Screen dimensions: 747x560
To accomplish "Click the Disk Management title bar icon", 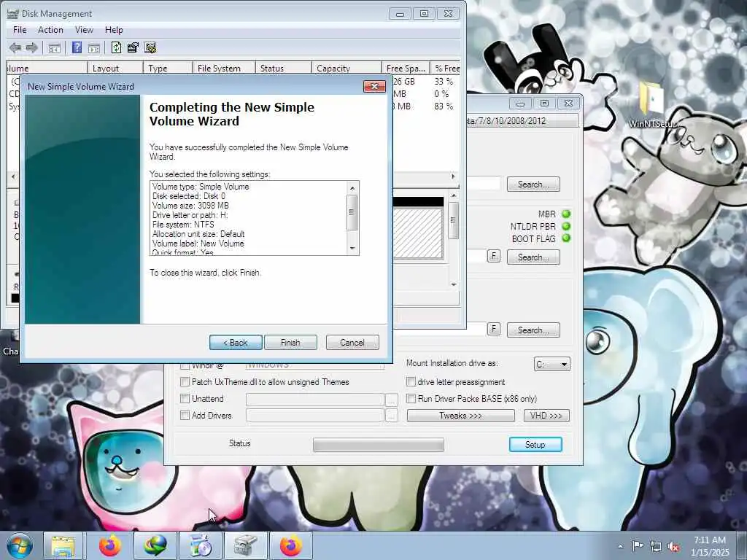I will coord(13,13).
